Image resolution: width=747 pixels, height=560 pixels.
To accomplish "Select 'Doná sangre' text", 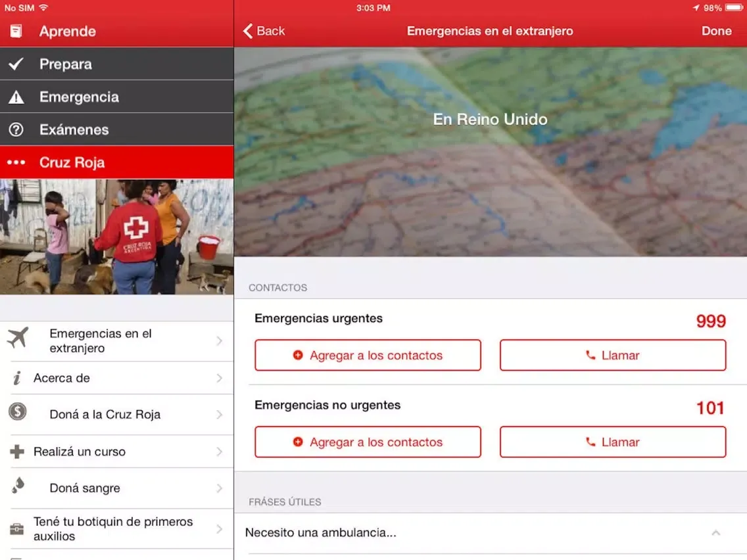I will coord(85,488).
